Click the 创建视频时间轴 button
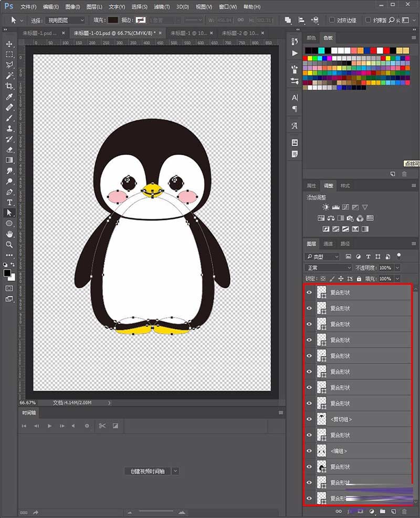This screenshot has width=420, height=518. (x=147, y=471)
